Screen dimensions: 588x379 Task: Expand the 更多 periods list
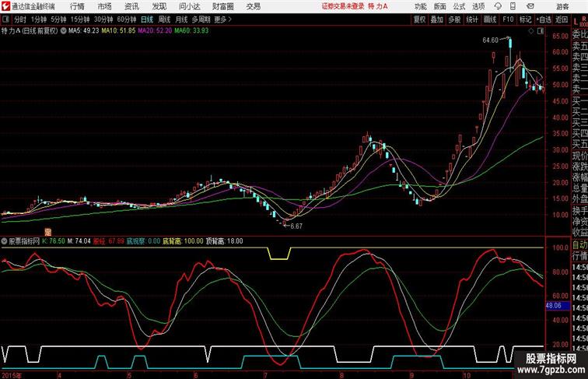click(222, 19)
